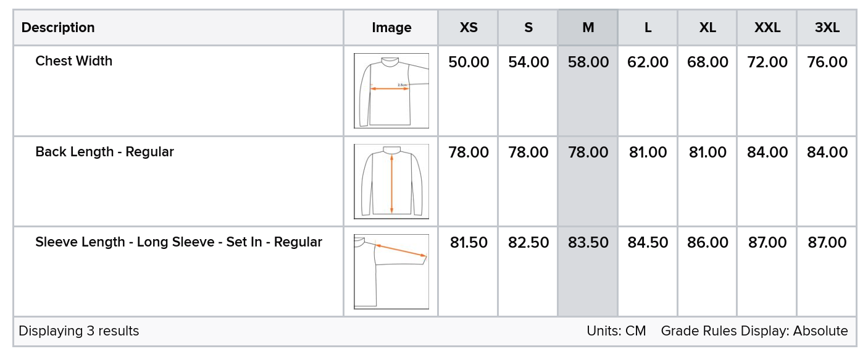Select the Chest Width row label
This screenshot has height=354, width=868.
pyautogui.click(x=74, y=61)
